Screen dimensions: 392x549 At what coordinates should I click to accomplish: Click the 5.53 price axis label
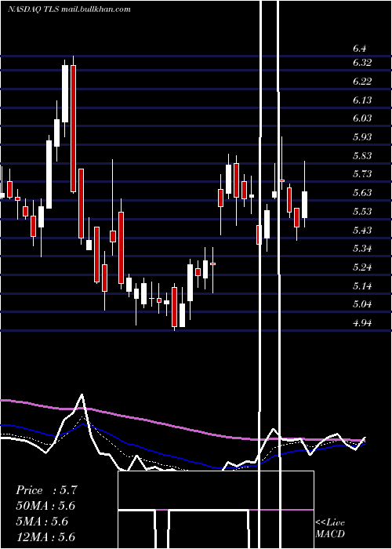[362, 212]
